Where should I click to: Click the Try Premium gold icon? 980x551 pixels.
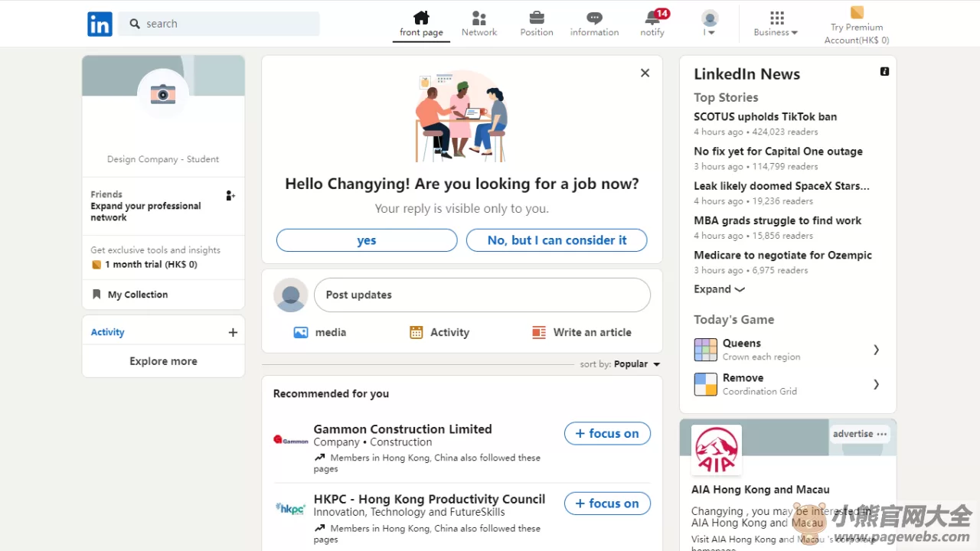857,12
